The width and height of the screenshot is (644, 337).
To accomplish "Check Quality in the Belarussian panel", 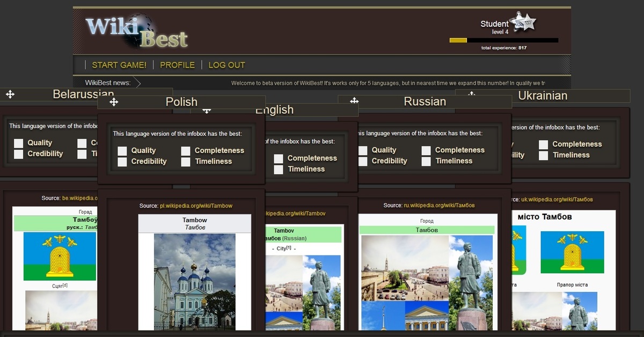I will tap(19, 143).
